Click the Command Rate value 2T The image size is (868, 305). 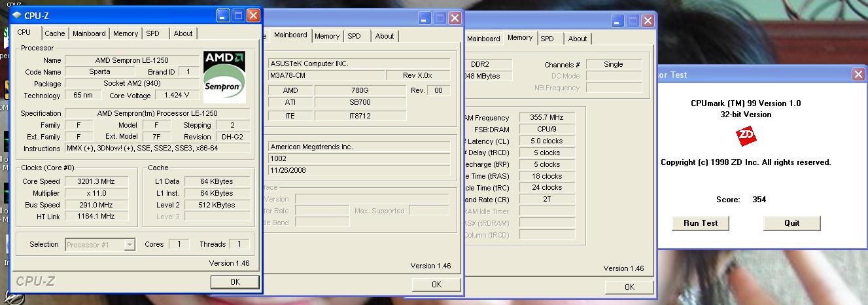(547, 199)
